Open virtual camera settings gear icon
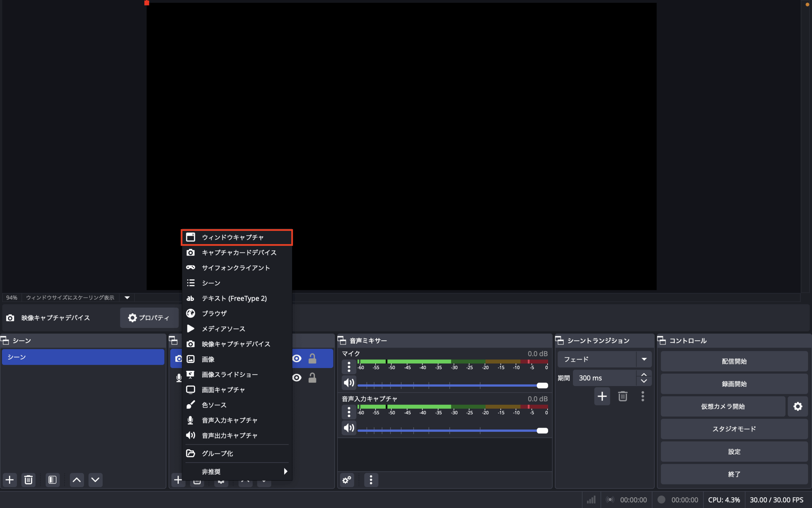812x508 pixels. point(798,406)
